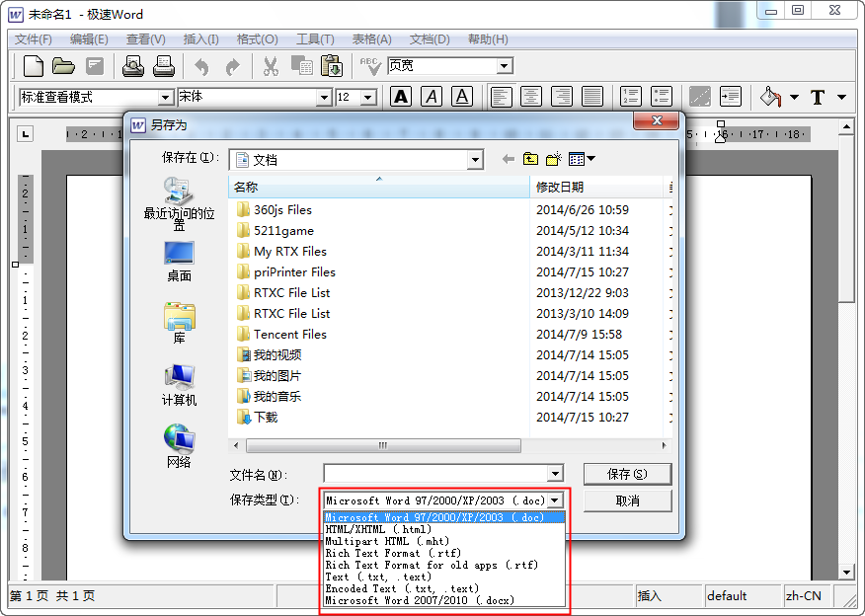Click the Save disk icon in the toolbar
This screenshot has width=865, height=616.
tap(95, 66)
